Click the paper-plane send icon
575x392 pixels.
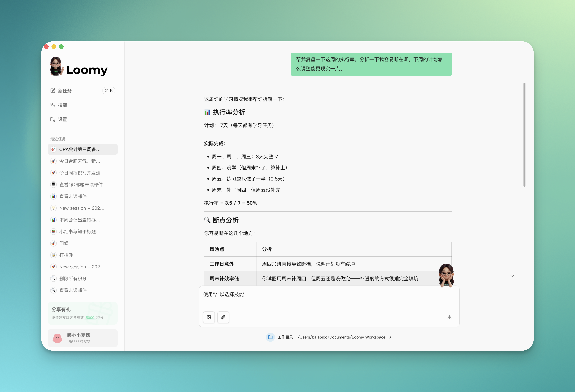pos(450,317)
